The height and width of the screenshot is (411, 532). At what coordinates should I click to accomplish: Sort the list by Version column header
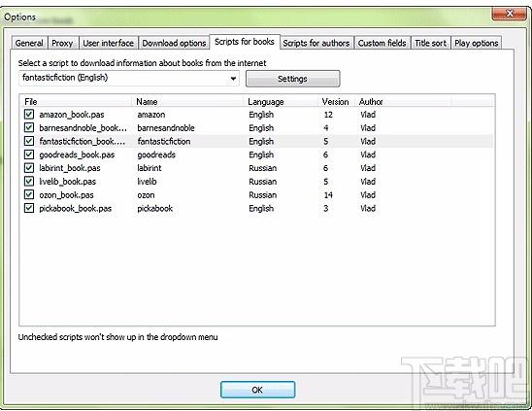336,102
